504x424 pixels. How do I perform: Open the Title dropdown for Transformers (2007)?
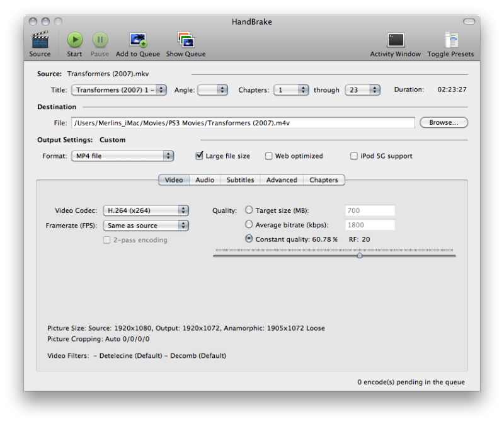point(119,90)
